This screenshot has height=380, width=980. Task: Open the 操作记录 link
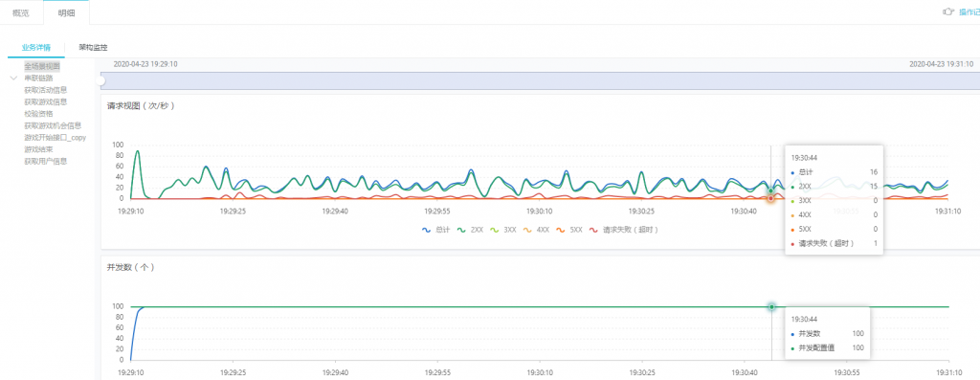point(969,11)
